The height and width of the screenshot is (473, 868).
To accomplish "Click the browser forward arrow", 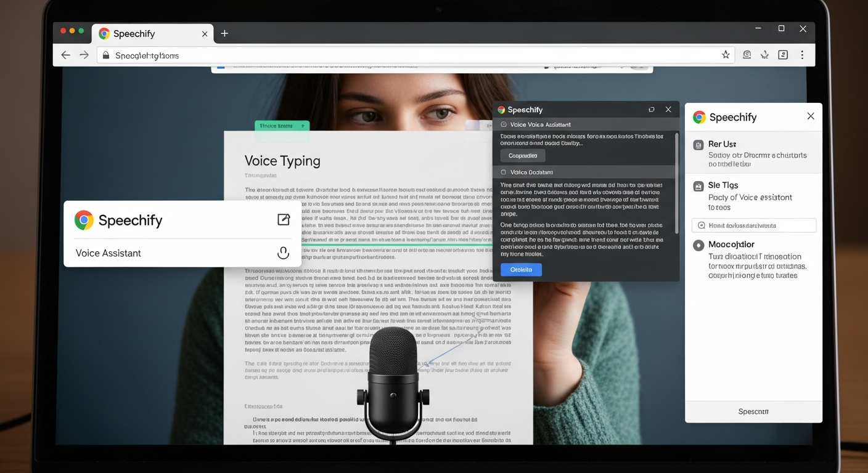I will coord(84,55).
